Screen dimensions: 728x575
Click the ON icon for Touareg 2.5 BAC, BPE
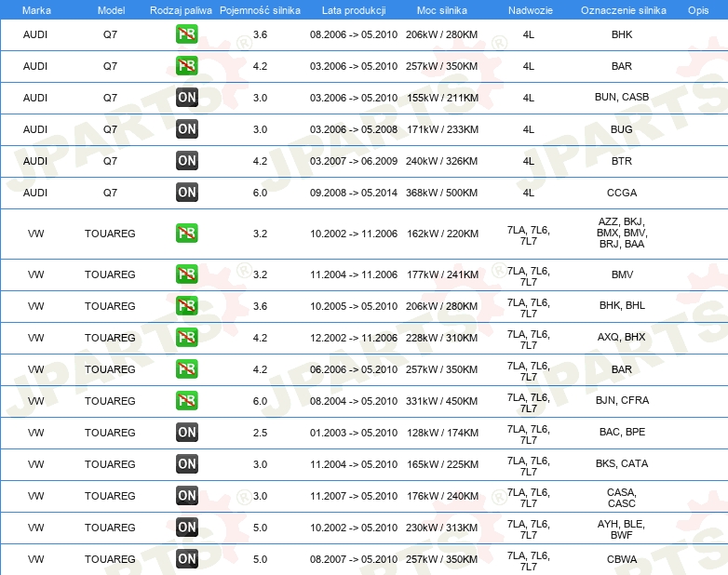click(x=186, y=432)
